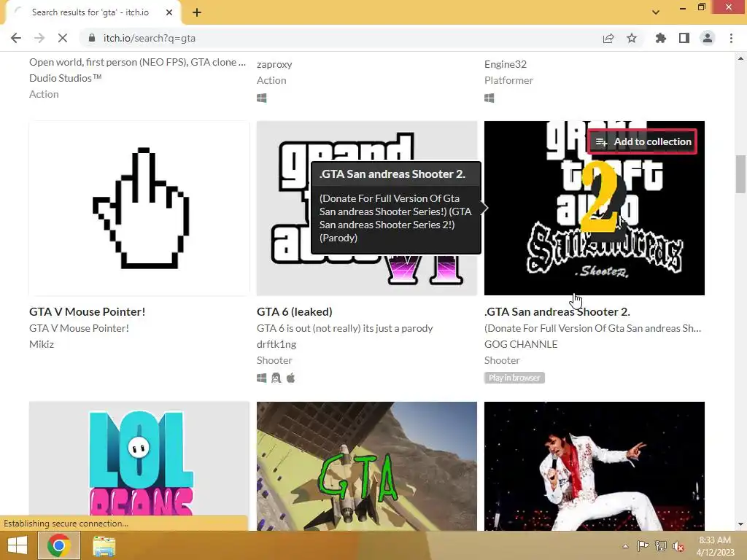Open the green GTA jet thumbnail
Screen dimensions: 747x560
tap(367, 466)
